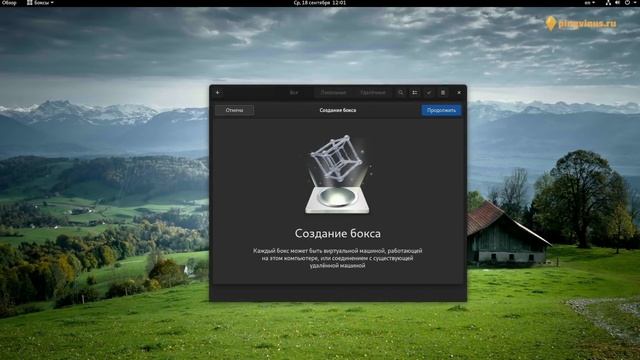This screenshot has width=640, height=360.
Task: Click the network icon in top bar
Action: pyautogui.click(x=608, y=3)
